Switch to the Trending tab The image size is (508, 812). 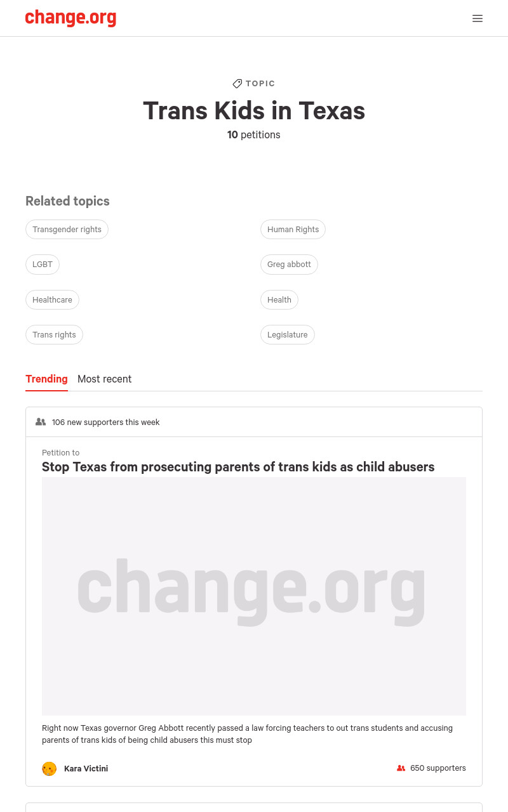point(46,379)
